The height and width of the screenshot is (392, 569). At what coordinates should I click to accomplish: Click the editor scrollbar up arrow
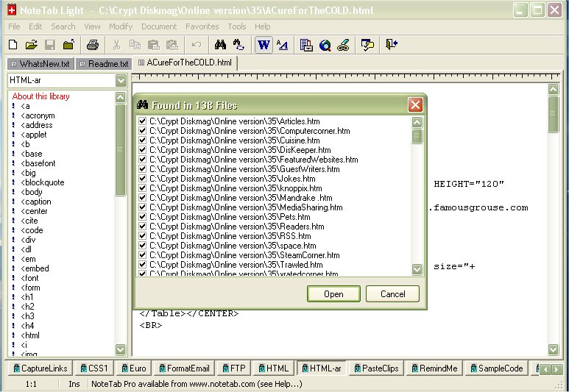[x=553, y=89]
